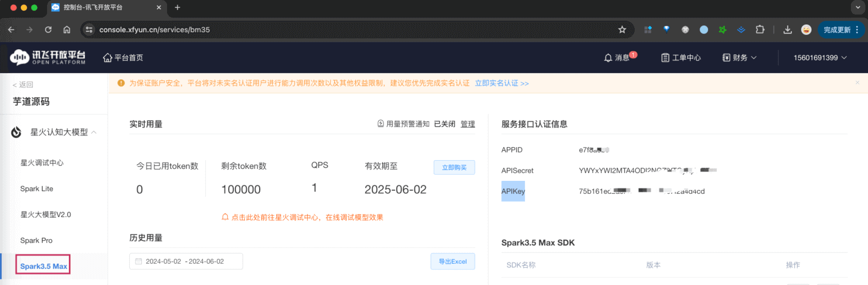Open the browser extensions puzzle icon
868x285 pixels.
coord(760,30)
